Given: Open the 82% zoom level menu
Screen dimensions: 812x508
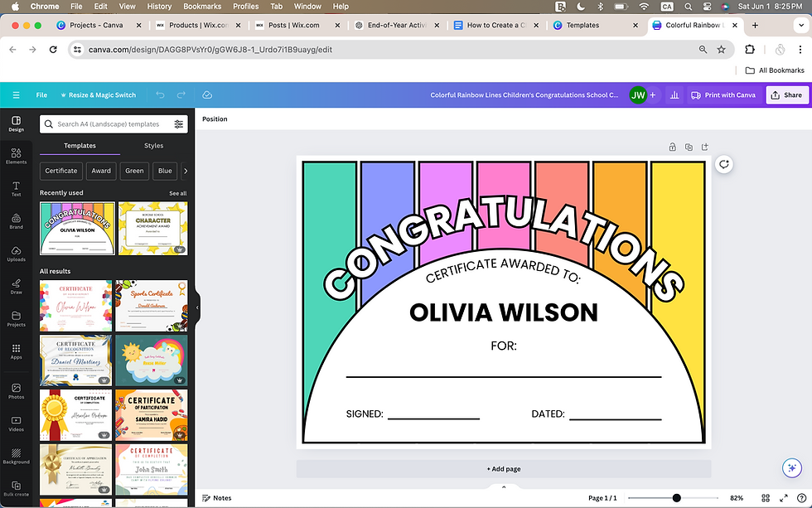Looking at the screenshot, I should [737, 498].
